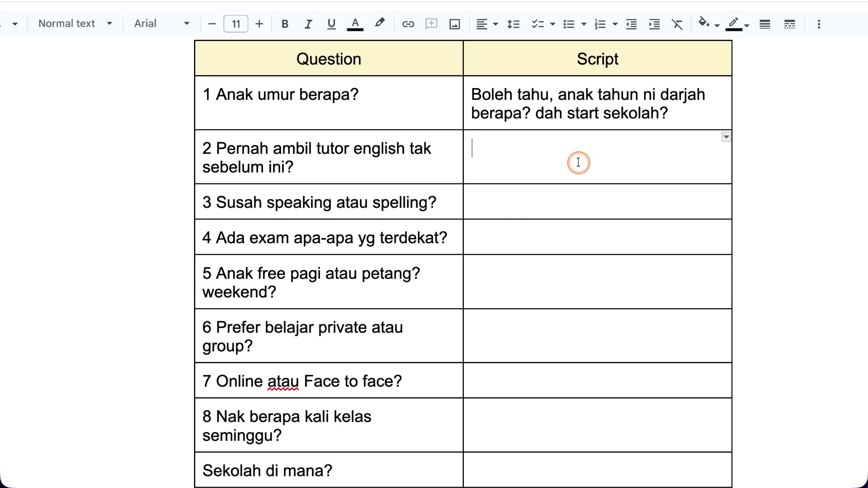Viewport: 868px width, 488px height.
Task: Toggle italic formatting
Action: 308,24
